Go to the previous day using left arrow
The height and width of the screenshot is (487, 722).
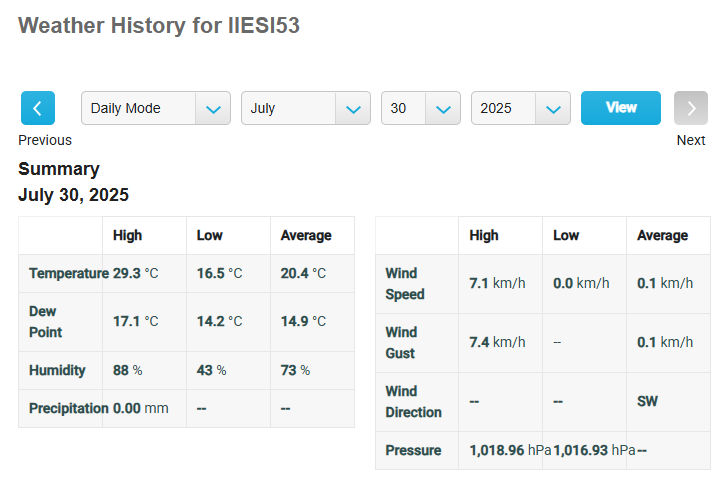click(38, 108)
